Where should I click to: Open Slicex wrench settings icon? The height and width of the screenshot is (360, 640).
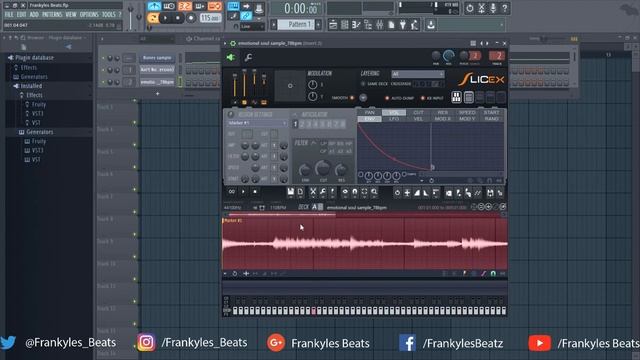[248, 58]
